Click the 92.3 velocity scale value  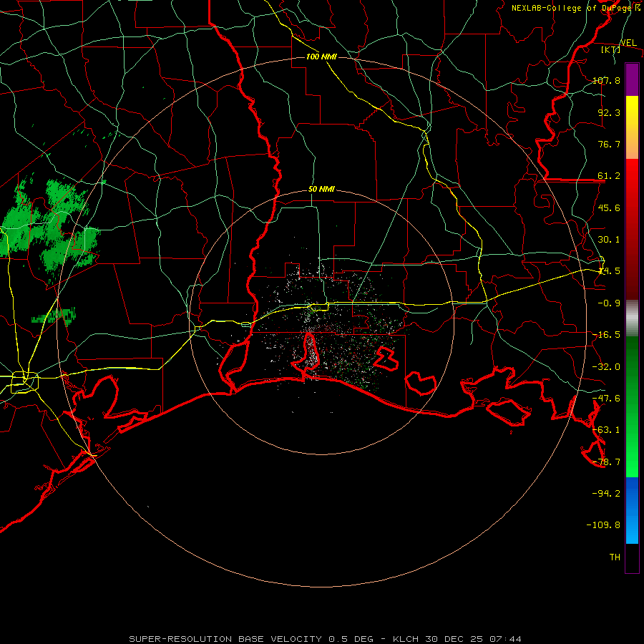tap(609, 112)
